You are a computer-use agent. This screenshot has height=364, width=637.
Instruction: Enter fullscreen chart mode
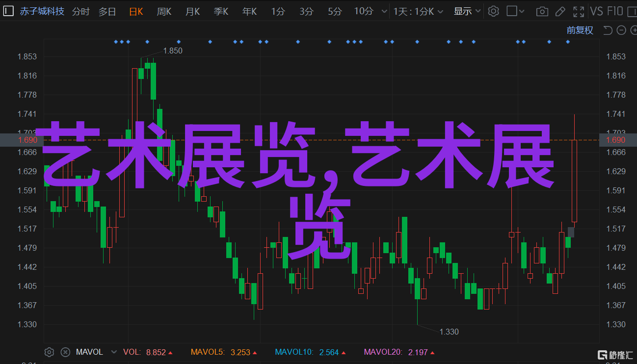coord(579,11)
